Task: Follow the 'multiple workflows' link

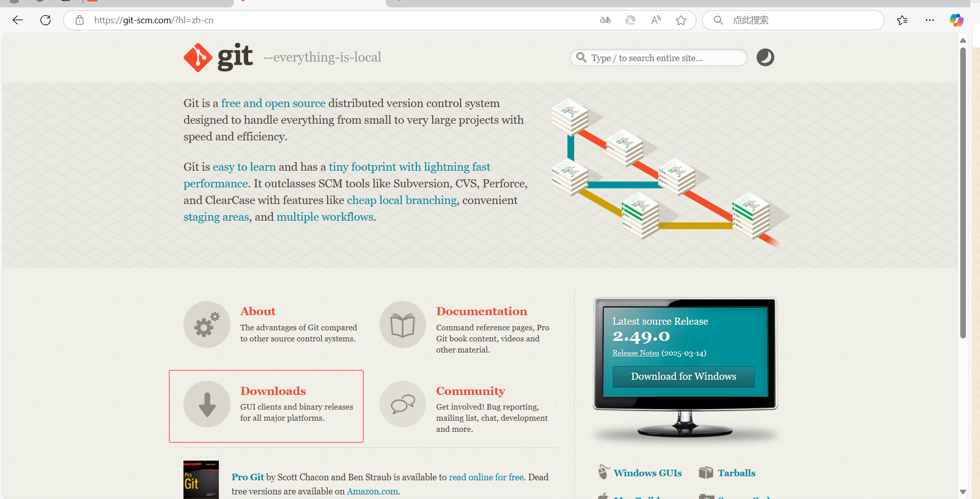Action: pos(325,217)
